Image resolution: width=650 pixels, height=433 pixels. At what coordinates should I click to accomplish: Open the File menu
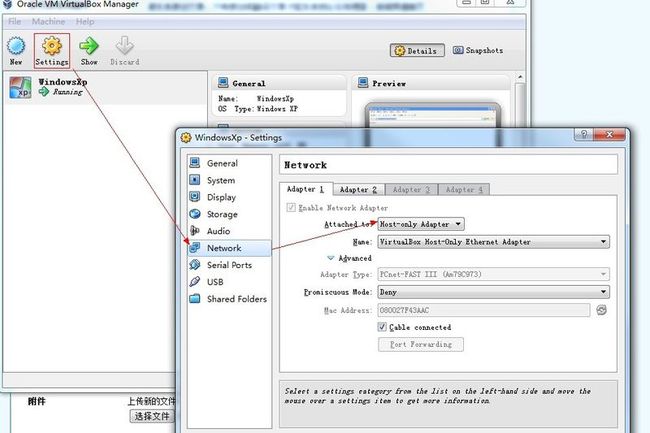pyautogui.click(x=15, y=22)
